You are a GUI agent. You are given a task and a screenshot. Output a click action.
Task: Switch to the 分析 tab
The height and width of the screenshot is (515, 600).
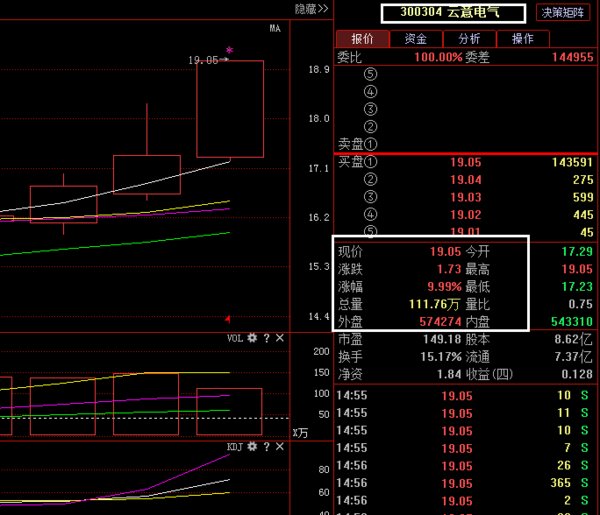[x=470, y=39]
